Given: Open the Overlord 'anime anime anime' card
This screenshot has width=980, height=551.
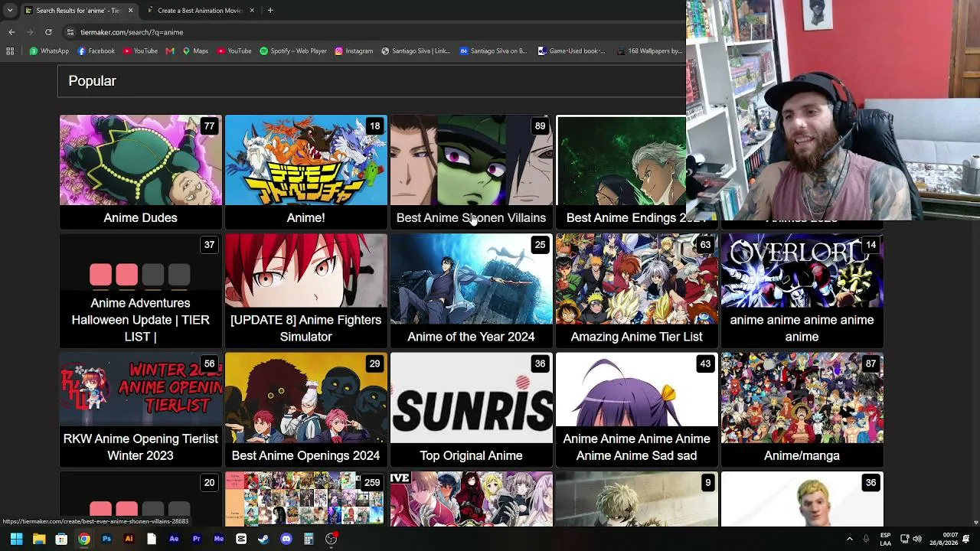Looking at the screenshot, I should tap(802, 291).
